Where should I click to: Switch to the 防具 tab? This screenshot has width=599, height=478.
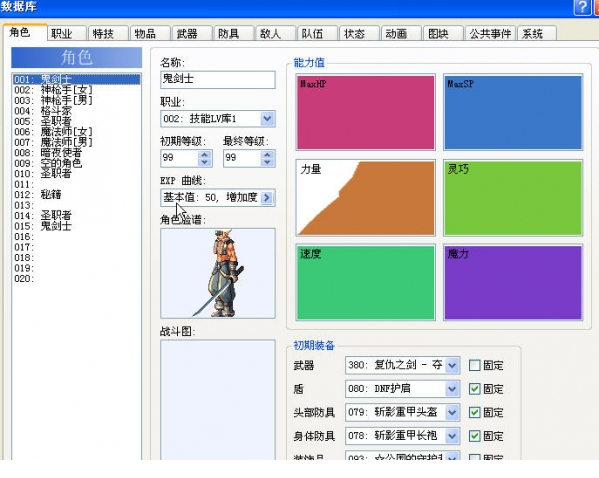click(x=234, y=34)
